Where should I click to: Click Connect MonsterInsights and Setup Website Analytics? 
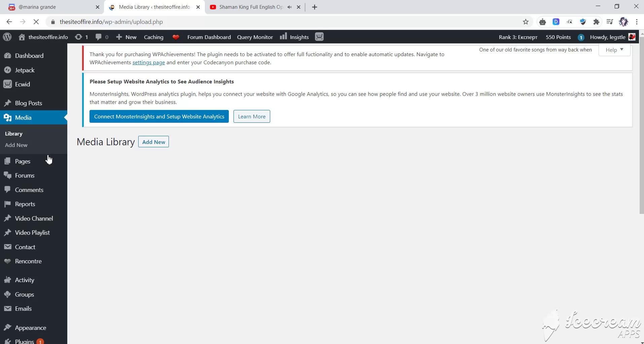[159, 116]
